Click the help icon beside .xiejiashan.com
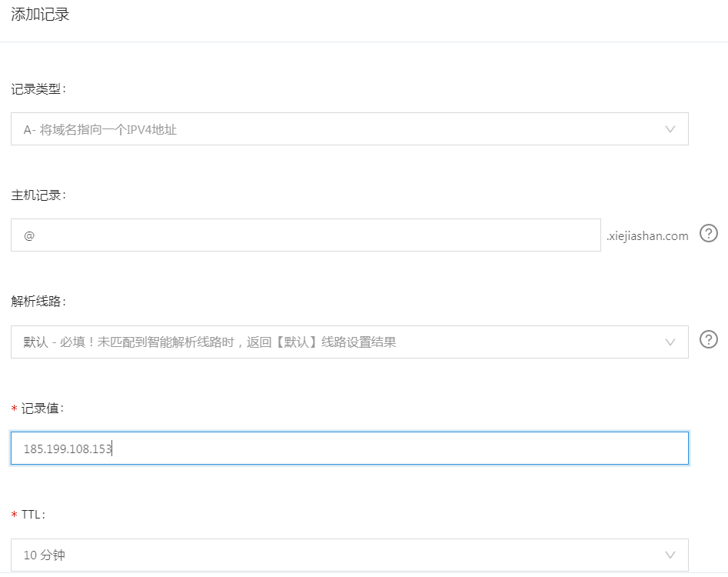 [x=709, y=233]
